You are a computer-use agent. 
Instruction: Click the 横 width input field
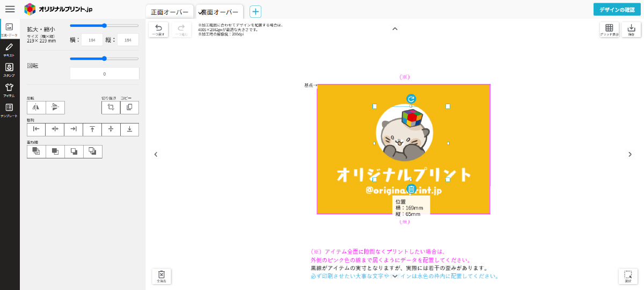[x=92, y=40]
